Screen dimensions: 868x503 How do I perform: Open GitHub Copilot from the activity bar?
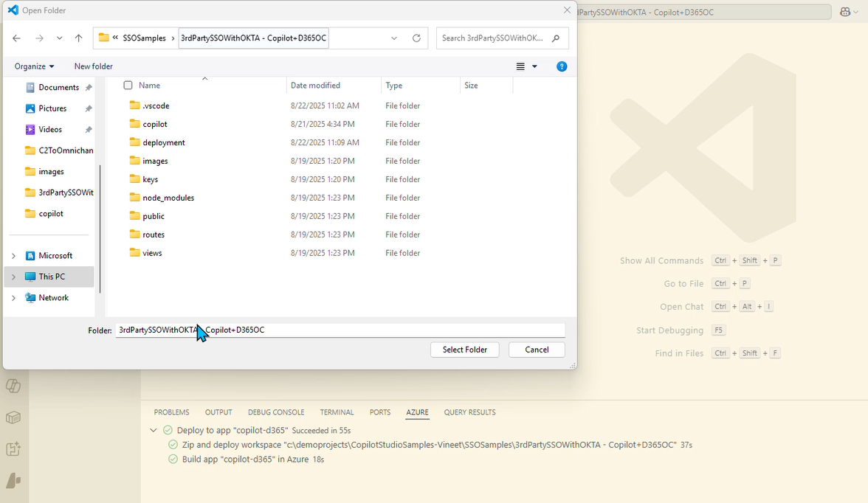tap(13, 385)
